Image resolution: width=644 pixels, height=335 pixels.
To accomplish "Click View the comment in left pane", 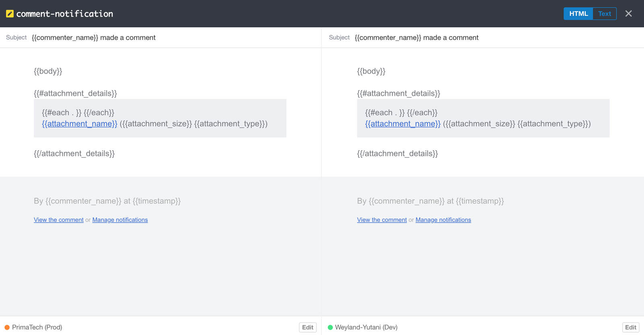I will tap(59, 220).
